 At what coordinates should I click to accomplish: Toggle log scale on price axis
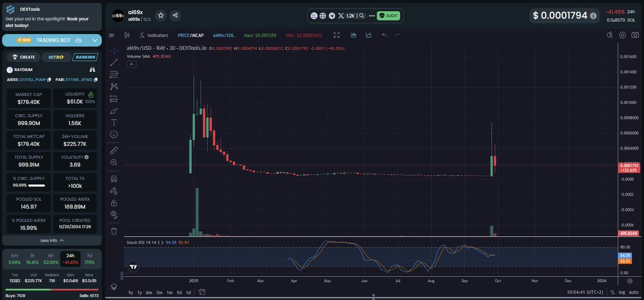pos(621,292)
